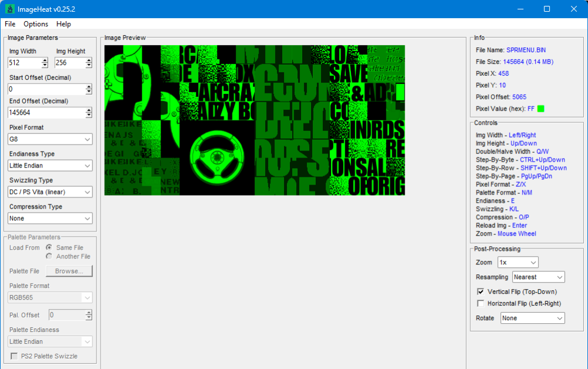Viewport: 588px width, 369px height.
Task: Click the End Offset decimal field
Action: 46,112
